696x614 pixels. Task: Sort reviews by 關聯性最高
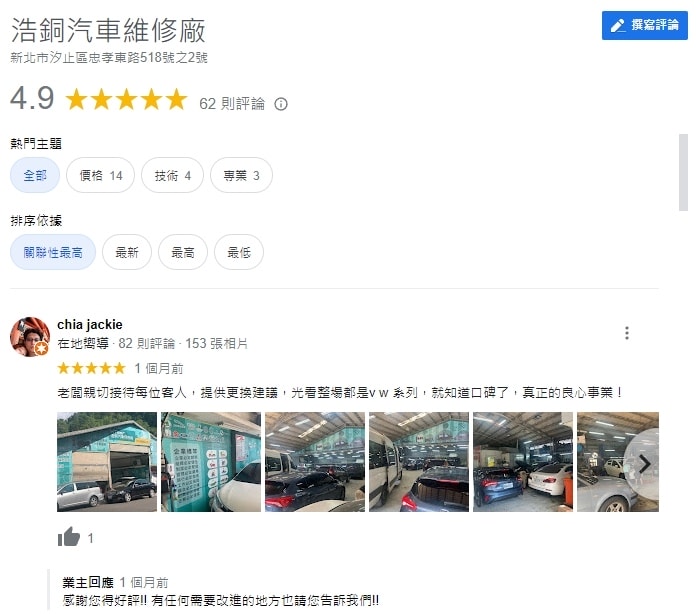53,252
